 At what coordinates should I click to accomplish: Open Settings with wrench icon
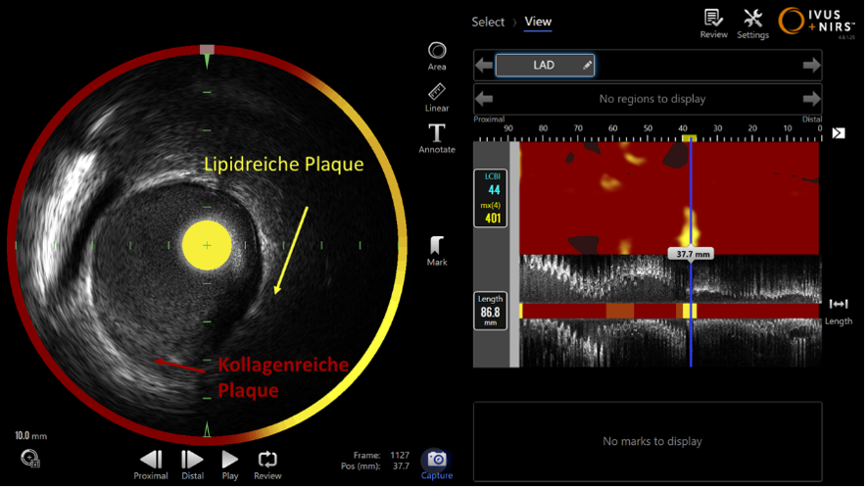click(x=752, y=23)
